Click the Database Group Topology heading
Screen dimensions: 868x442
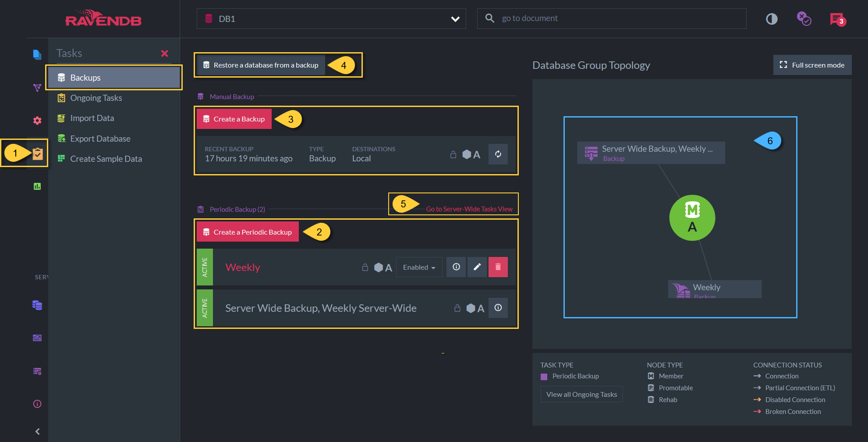(x=591, y=65)
